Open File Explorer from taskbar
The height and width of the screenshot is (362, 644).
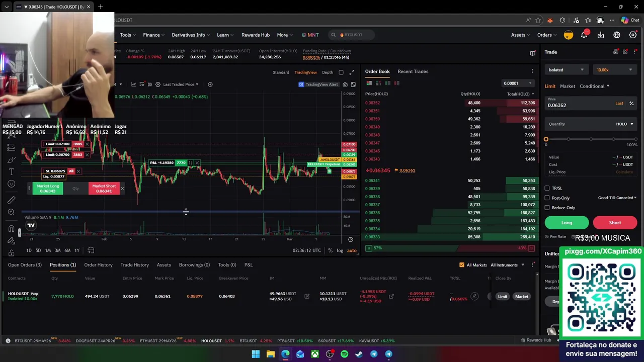270,354
